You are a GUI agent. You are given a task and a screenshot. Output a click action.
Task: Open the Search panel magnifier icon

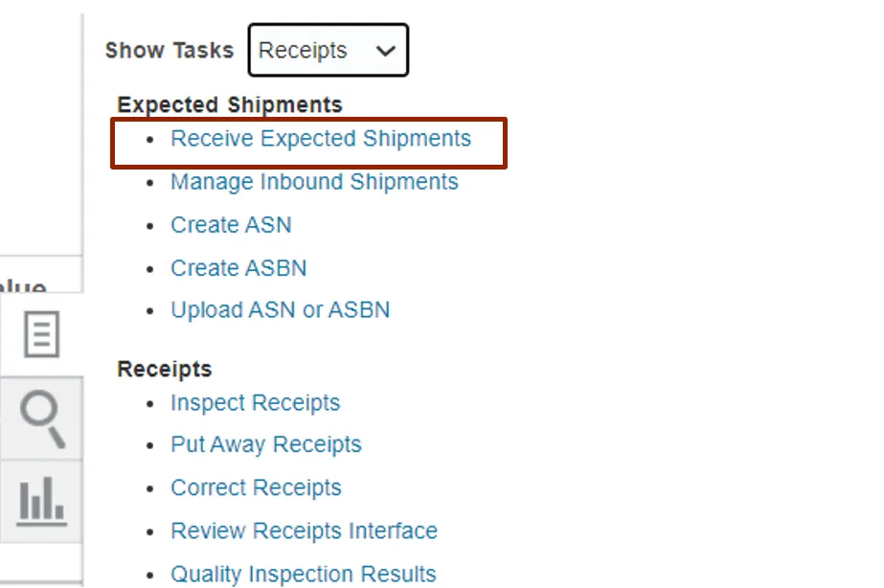(x=41, y=419)
